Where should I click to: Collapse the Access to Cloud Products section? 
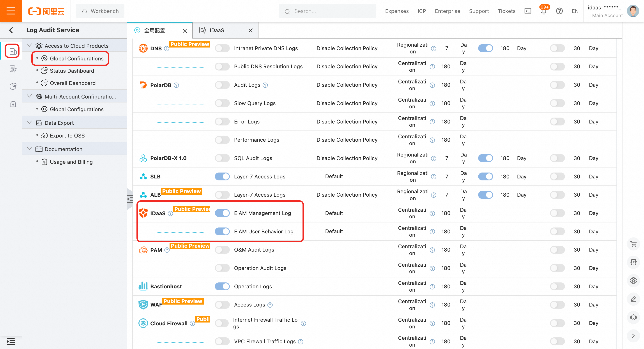tap(29, 46)
